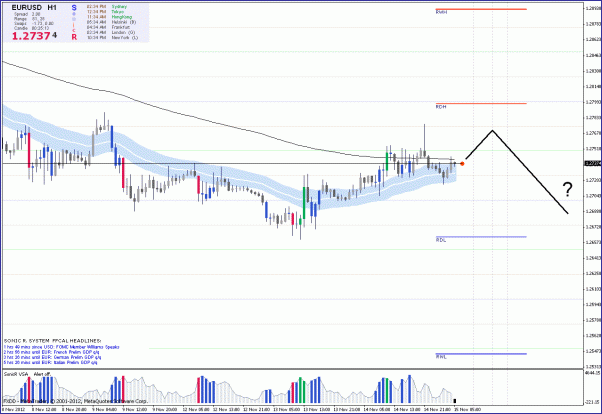Open the German Prelim GDP q/q headline
Screen dimensions: 602x414
(53, 357)
